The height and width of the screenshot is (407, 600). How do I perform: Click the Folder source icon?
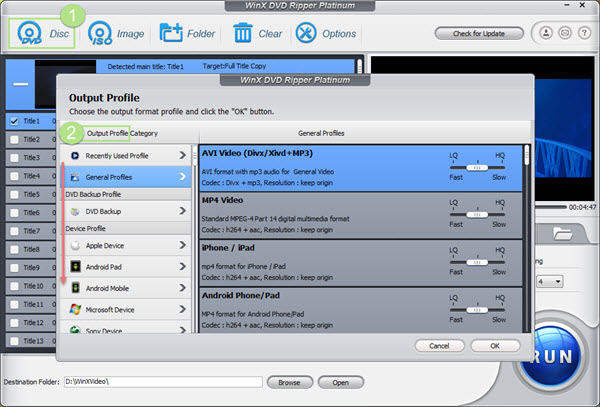[x=171, y=33]
